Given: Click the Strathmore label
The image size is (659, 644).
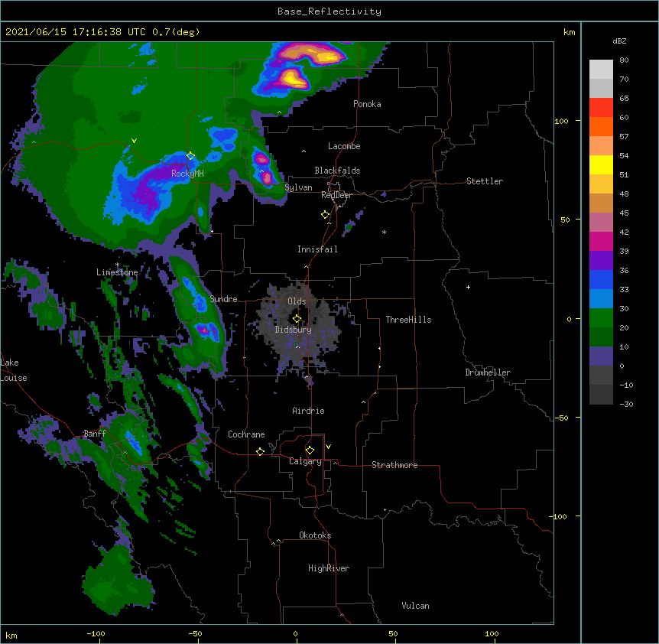Looking at the screenshot, I should pyautogui.click(x=394, y=465).
